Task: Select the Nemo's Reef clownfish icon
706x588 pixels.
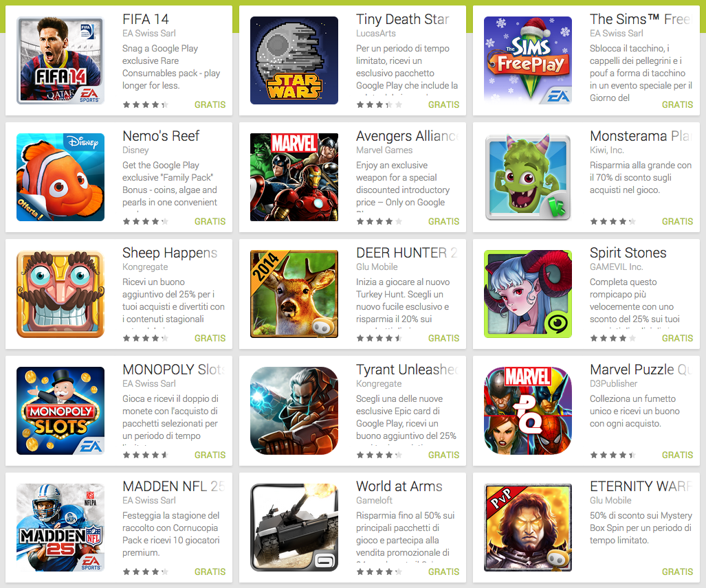Action: pyautogui.click(x=60, y=177)
